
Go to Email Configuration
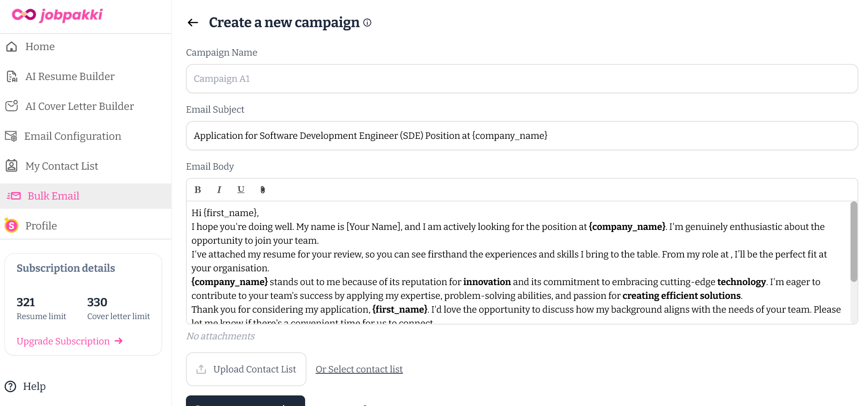(x=72, y=137)
